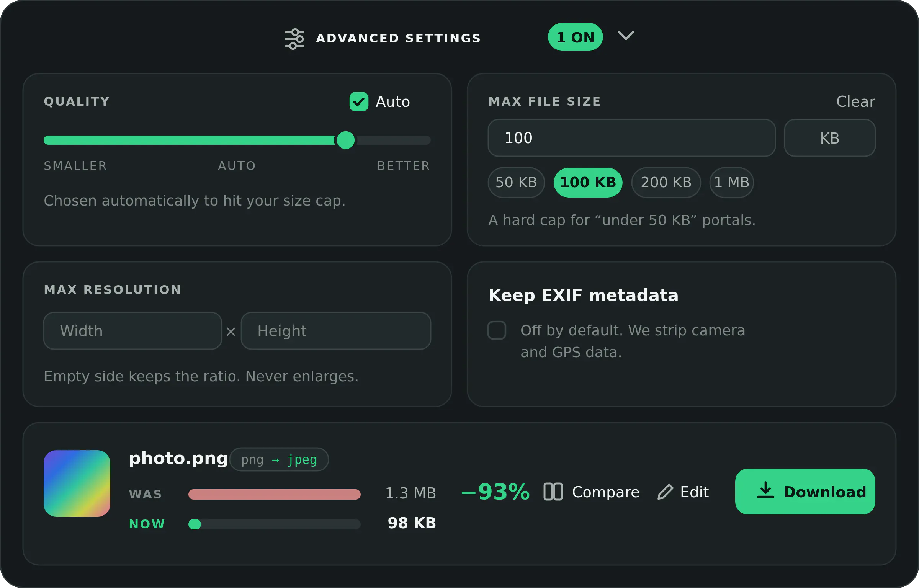Select the 50 KB preset
Screen dimensions: 919x588
click(x=516, y=183)
